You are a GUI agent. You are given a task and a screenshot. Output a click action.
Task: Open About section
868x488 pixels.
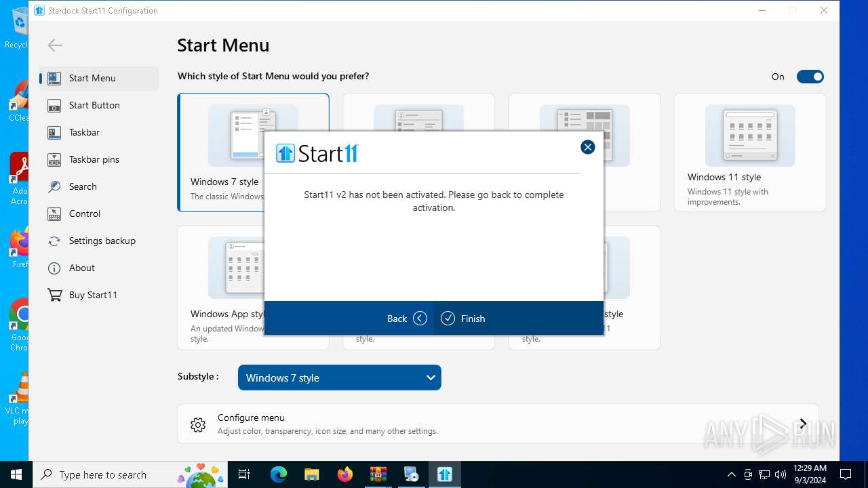pyautogui.click(x=99, y=268)
